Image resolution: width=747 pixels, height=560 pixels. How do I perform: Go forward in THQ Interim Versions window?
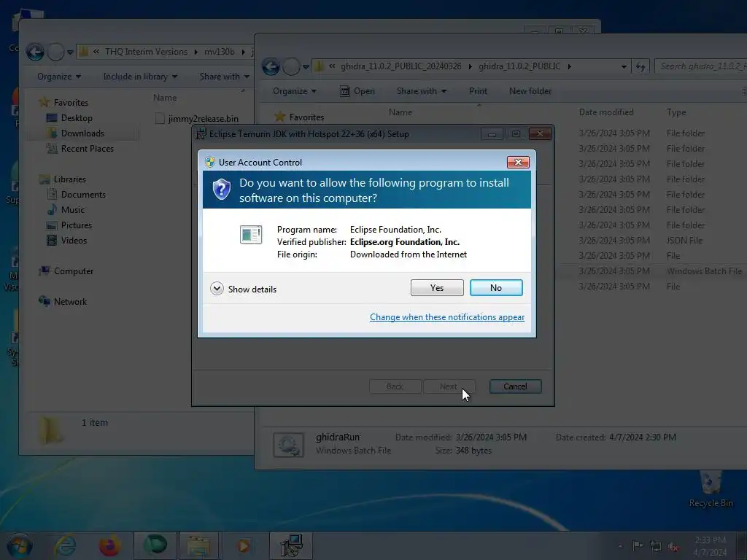tap(55, 52)
